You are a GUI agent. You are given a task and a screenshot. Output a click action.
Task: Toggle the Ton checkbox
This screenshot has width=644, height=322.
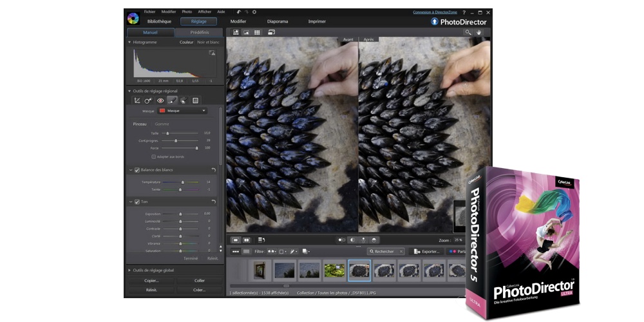pos(137,202)
